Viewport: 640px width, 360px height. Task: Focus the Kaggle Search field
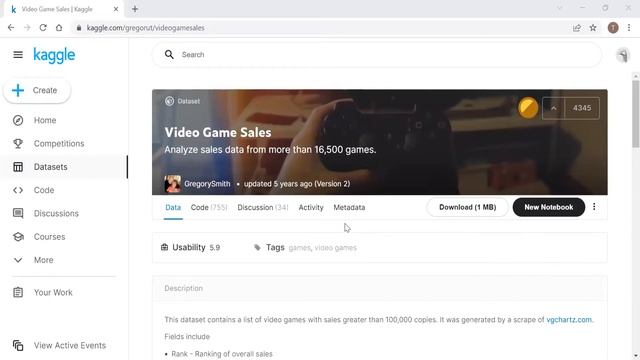(377, 55)
